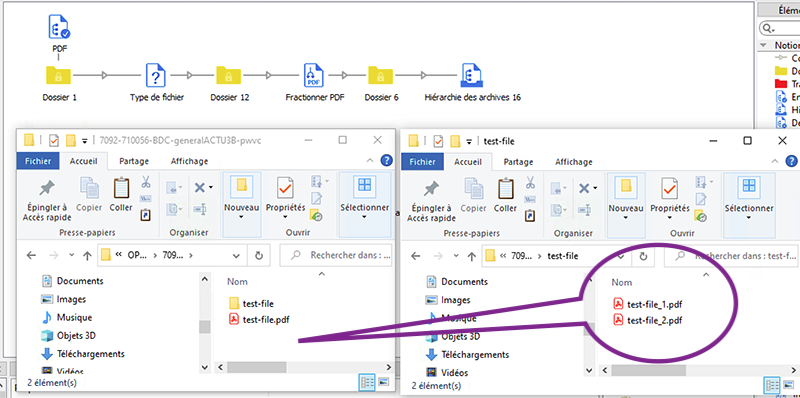The width and height of the screenshot is (800, 398).
Task: Open recent locations dropdown in left Explorer window
Action: (71, 255)
